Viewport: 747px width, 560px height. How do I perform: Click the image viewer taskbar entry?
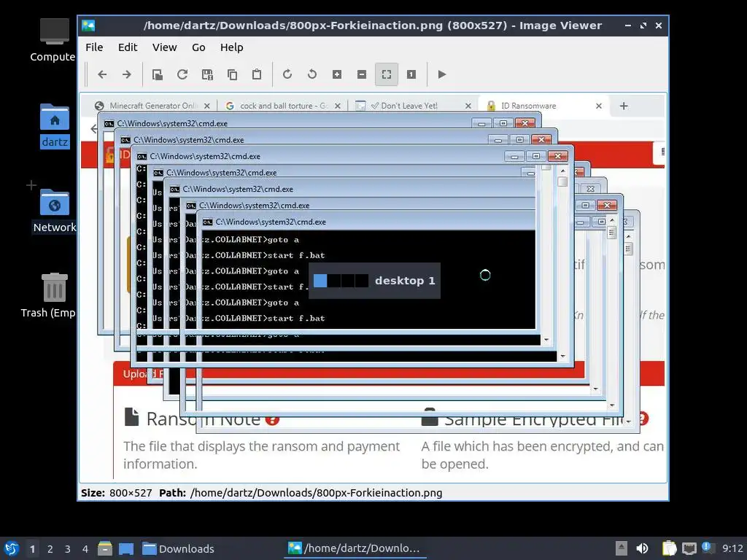click(x=355, y=548)
